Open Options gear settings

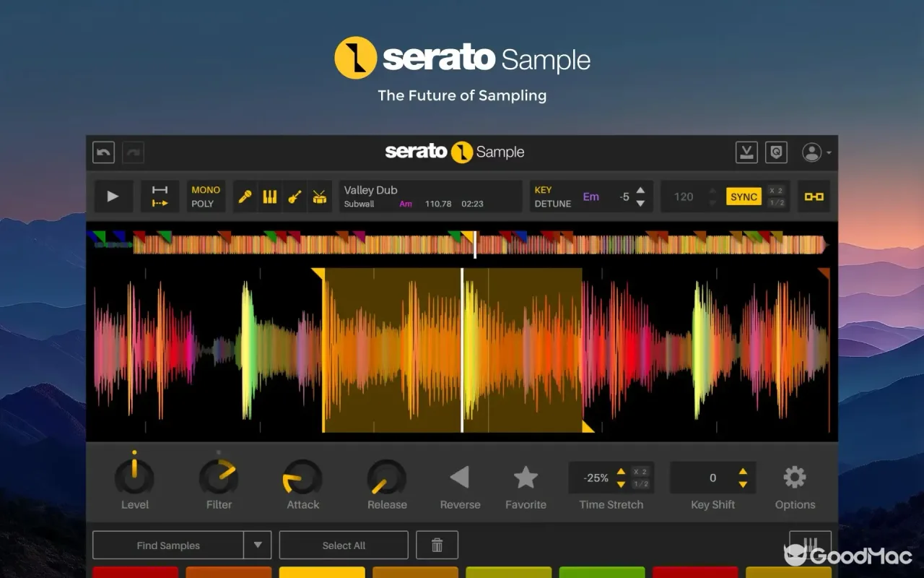(x=795, y=477)
